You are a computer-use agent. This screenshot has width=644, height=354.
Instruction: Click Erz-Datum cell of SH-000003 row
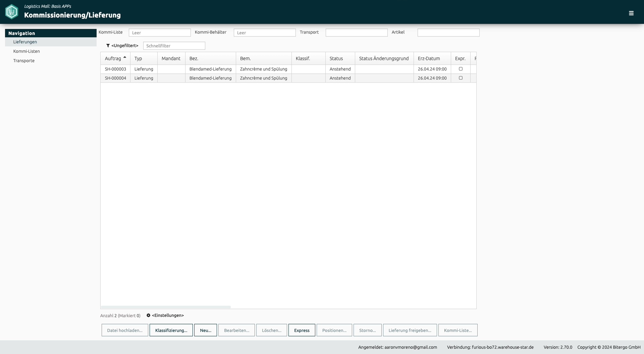coord(432,69)
